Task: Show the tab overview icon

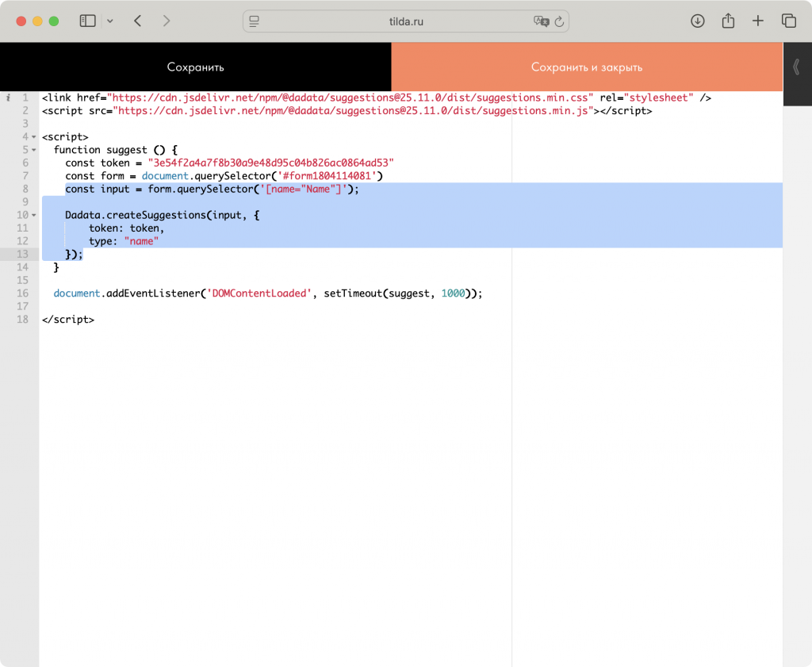Action: (x=788, y=21)
